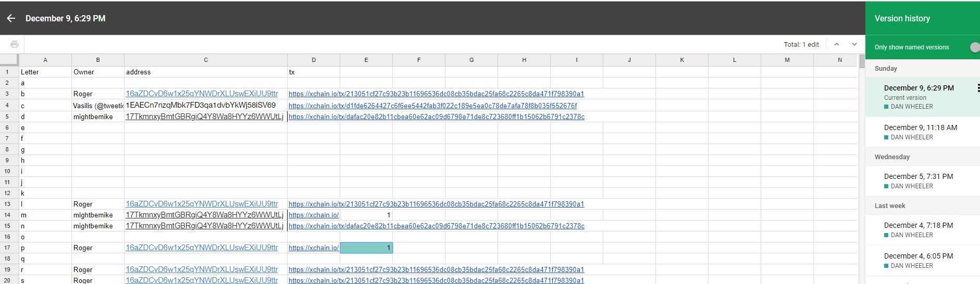Screen dimensions: 980x284
Task: Open Roger's address link in row 3
Action: (x=202, y=94)
